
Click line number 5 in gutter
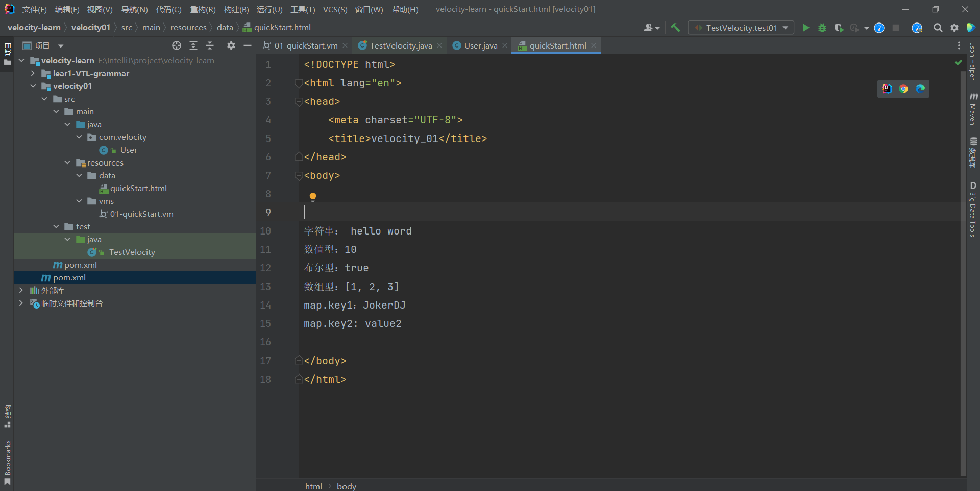click(268, 138)
